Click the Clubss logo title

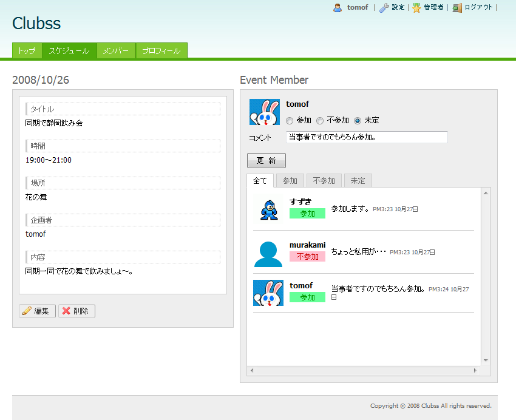(x=36, y=23)
